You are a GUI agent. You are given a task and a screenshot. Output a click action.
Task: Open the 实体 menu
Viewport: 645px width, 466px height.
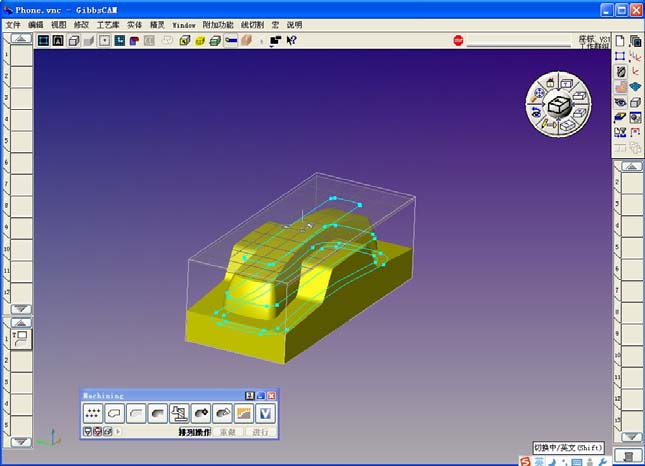click(x=134, y=25)
